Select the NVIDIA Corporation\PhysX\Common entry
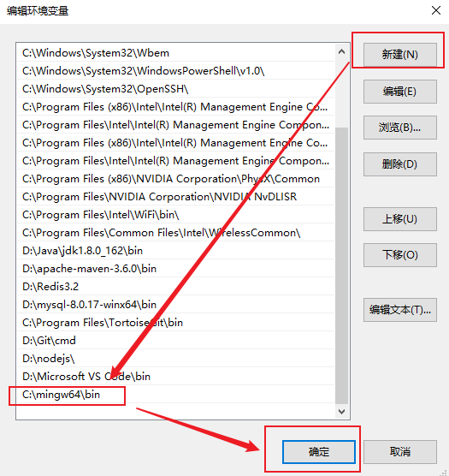Viewport: 449px width, 476px height. [176, 179]
